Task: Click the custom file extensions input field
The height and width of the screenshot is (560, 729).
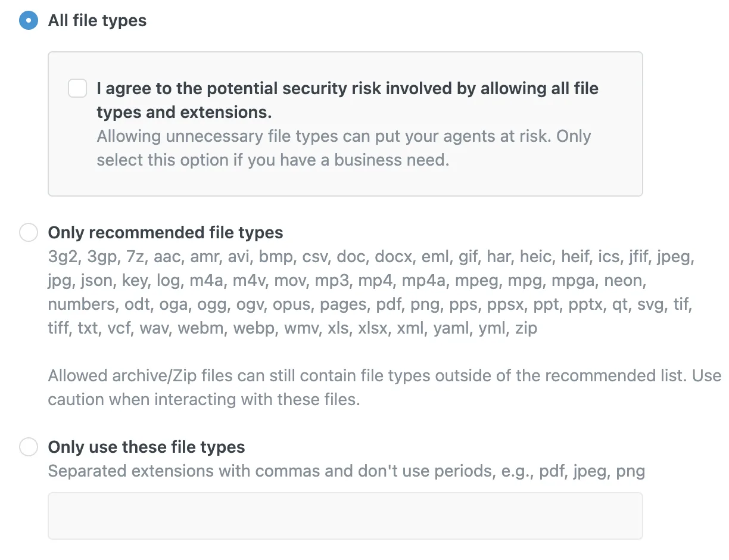Action: coord(345,516)
